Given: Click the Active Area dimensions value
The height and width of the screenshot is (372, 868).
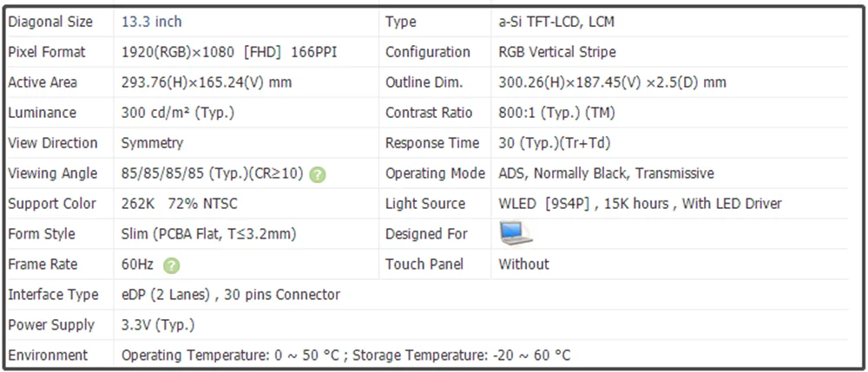Looking at the screenshot, I should click(207, 82).
